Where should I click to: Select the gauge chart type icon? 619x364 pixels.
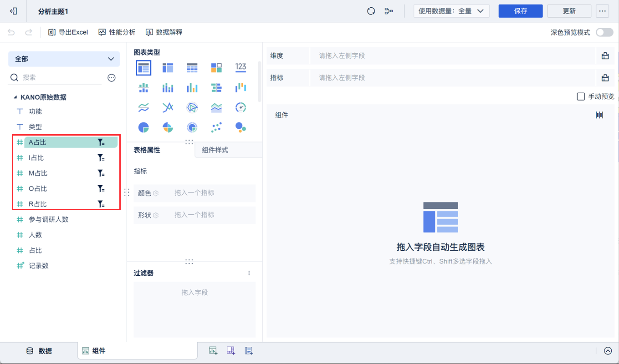[x=241, y=107]
